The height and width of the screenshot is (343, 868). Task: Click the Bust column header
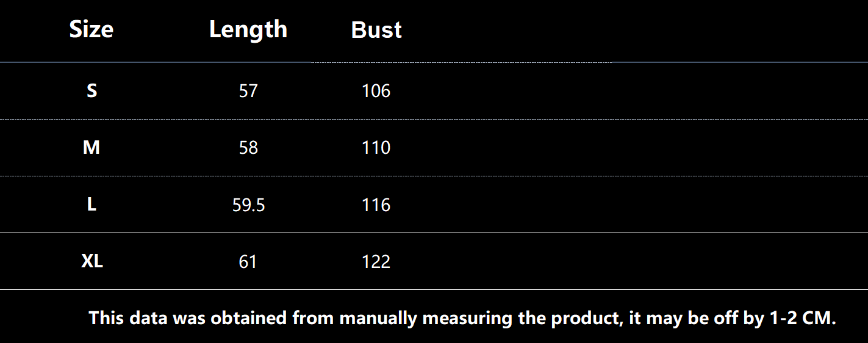[x=376, y=30]
